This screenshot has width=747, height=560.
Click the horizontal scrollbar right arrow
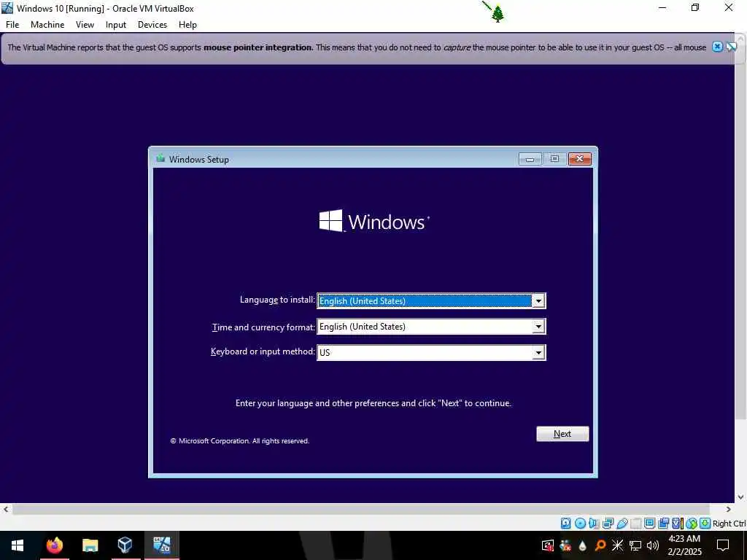pyautogui.click(x=729, y=509)
